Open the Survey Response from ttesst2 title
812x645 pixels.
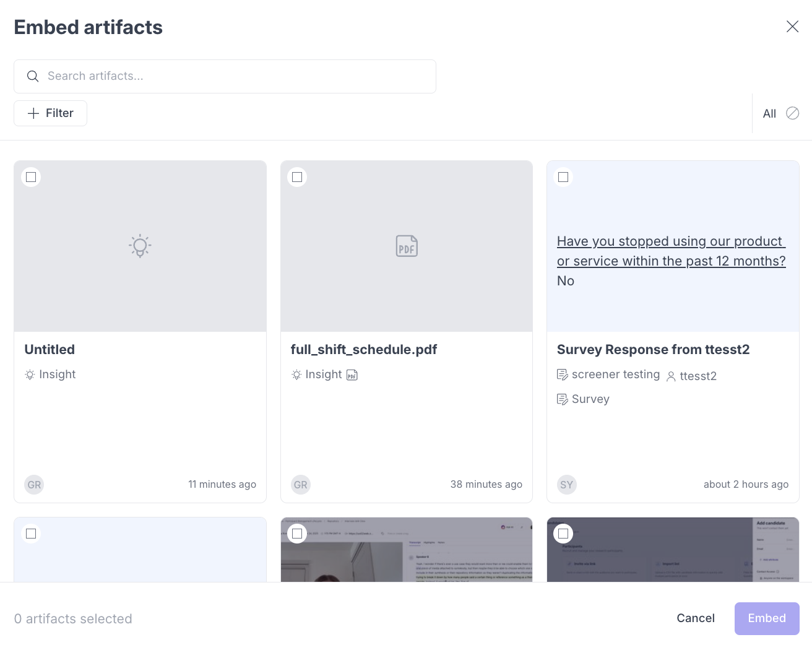click(653, 350)
